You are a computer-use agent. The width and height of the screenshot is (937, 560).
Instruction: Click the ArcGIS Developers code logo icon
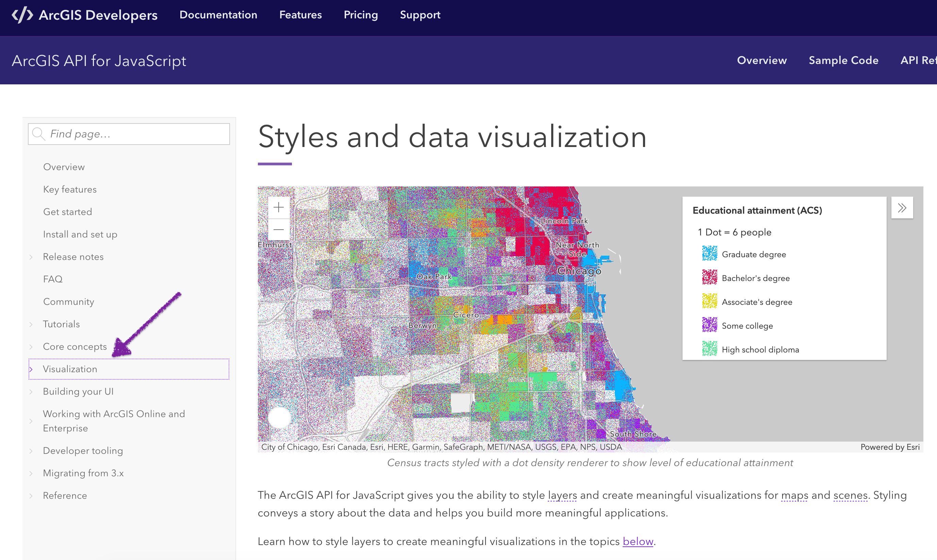click(23, 15)
